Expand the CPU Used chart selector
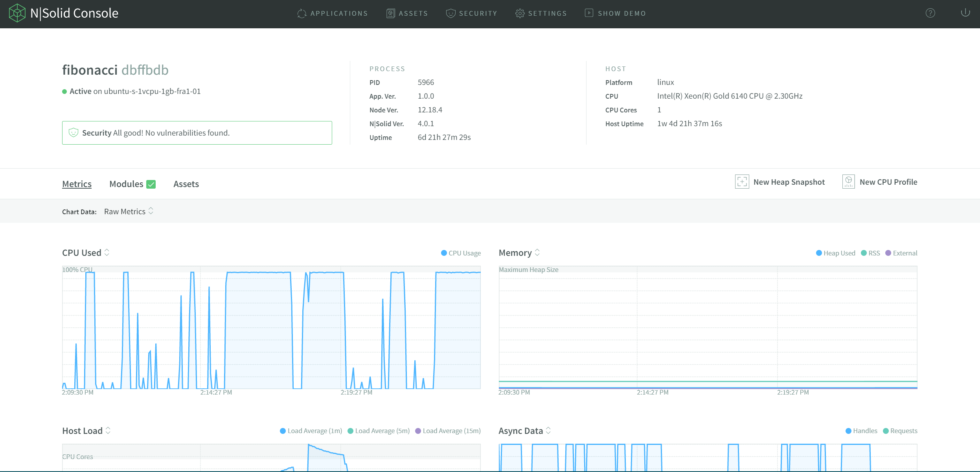 coord(107,253)
